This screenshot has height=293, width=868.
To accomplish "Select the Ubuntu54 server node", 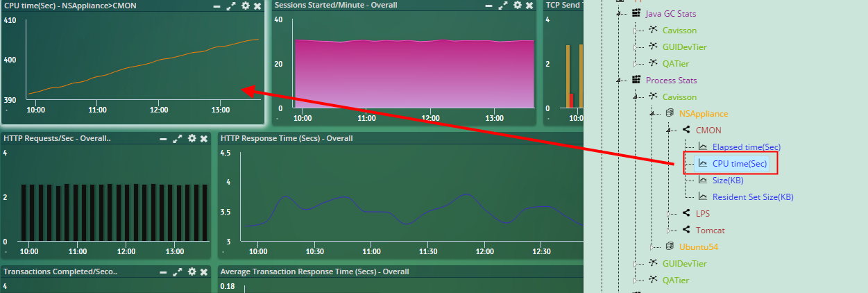I will (698, 247).
